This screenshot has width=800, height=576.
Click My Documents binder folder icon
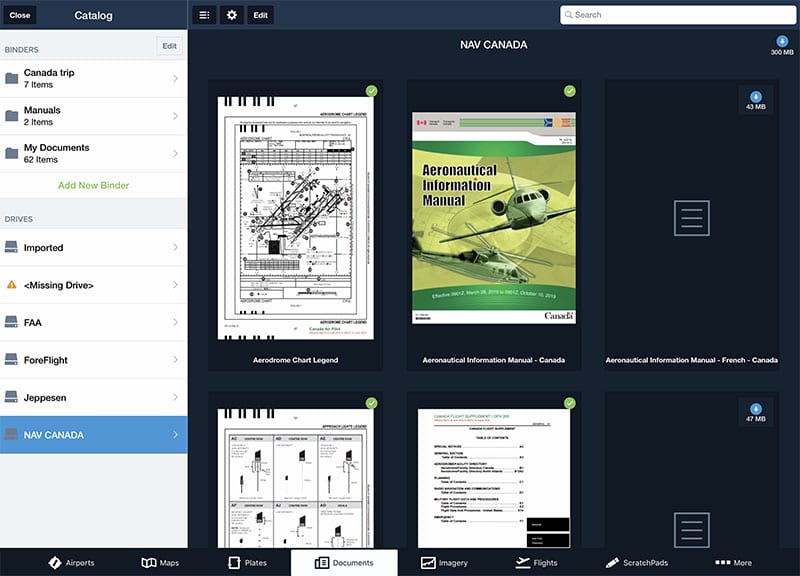click(x=11, y=153)
